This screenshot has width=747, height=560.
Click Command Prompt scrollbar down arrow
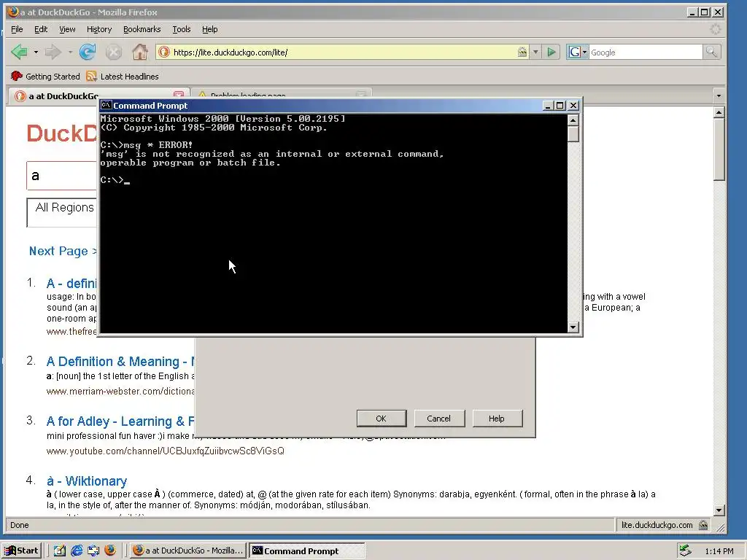[x=573, y=327]
